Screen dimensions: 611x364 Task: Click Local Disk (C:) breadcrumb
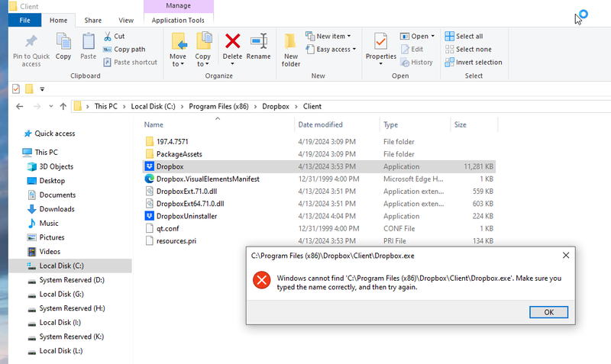[154, 106]
